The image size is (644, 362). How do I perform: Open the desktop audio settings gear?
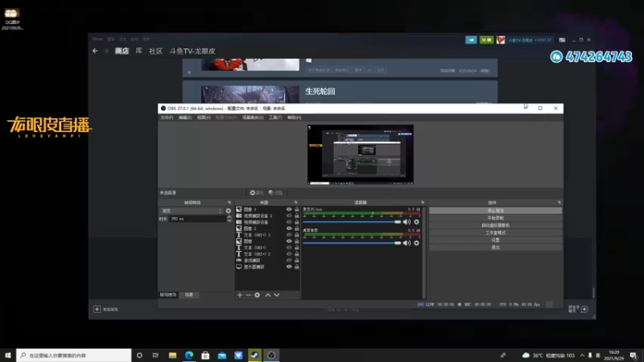(x=416, y=243)
